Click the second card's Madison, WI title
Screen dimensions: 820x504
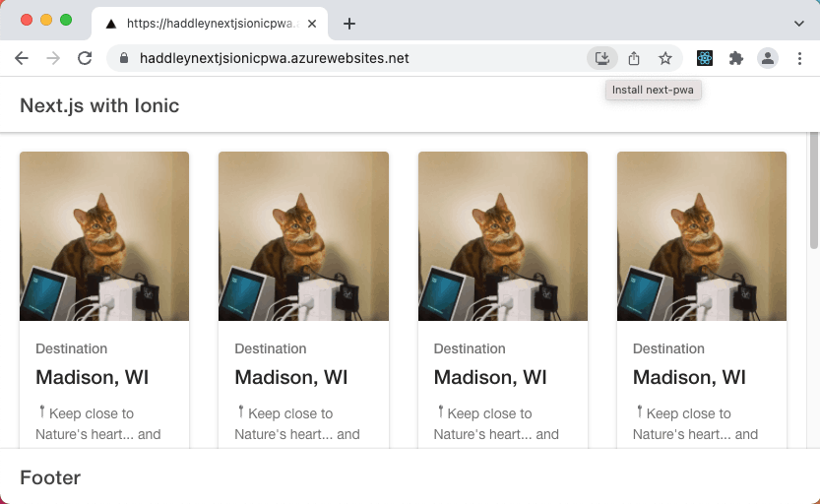291,377
